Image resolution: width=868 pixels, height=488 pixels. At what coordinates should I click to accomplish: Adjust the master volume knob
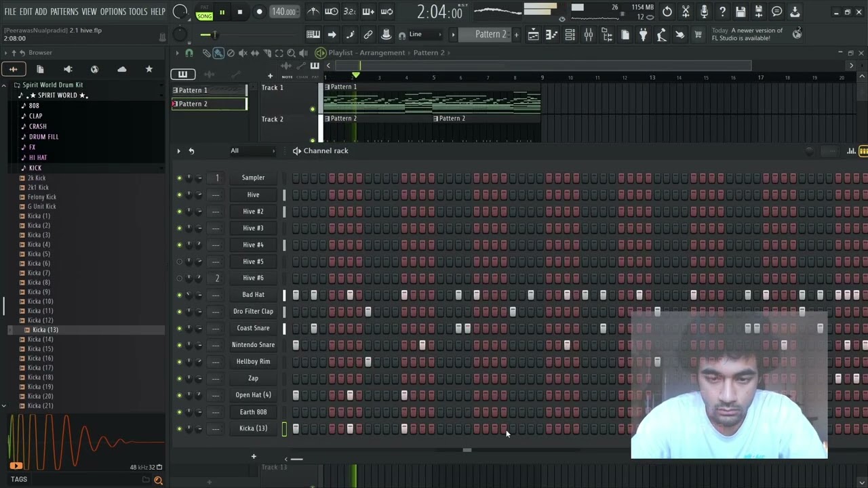tap(180, 12)
